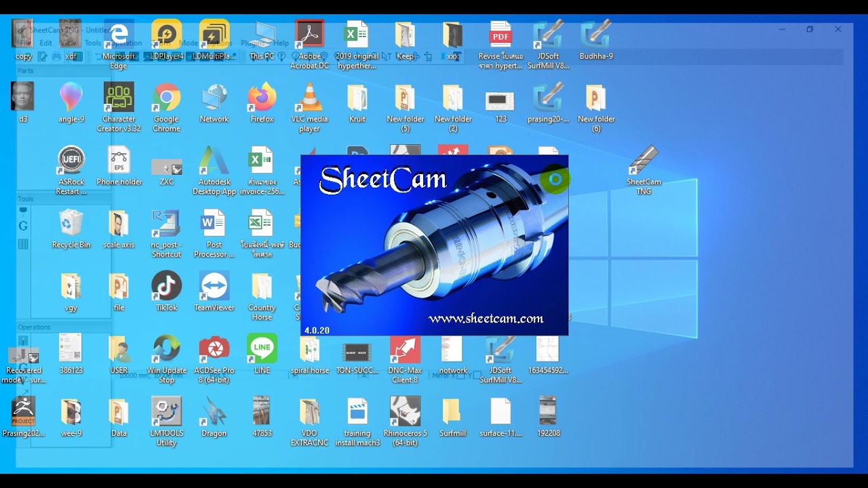Launch the LDPlayer4 shortcut
The width and height of the screenshot is (868, 488).
[166, 41]
